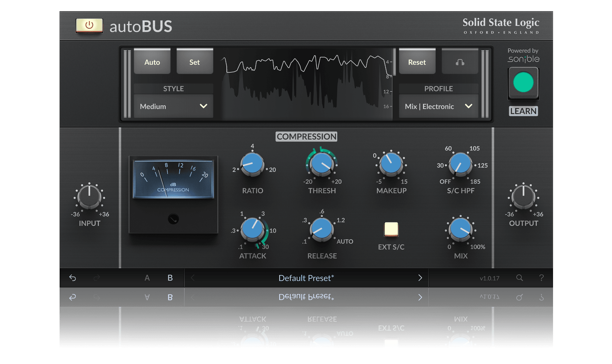Click the power bypass icon

coord(89,25)
